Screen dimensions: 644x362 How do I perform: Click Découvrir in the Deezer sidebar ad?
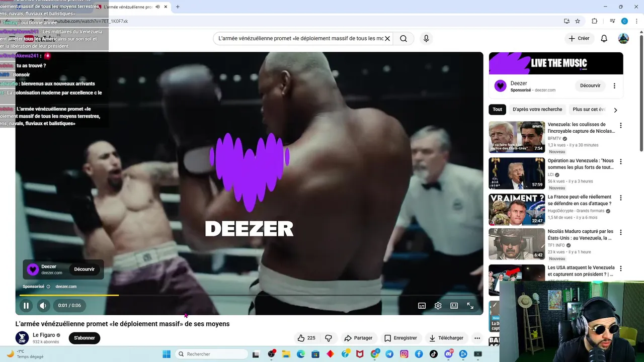point(590,85)
